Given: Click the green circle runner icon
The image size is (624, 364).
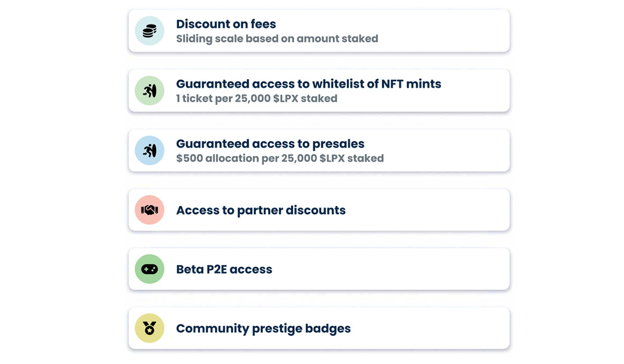Looking at the screenshot, I should [x=150, y=91].
